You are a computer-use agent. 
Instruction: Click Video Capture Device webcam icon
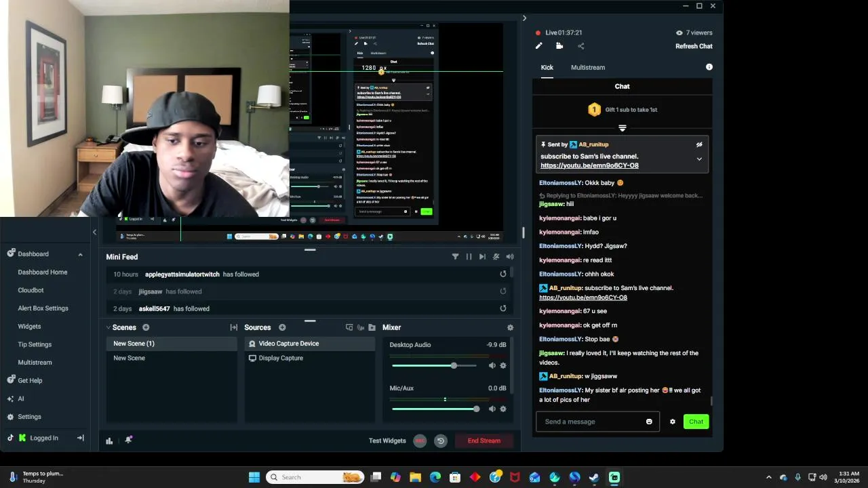(x=252, y=344)
